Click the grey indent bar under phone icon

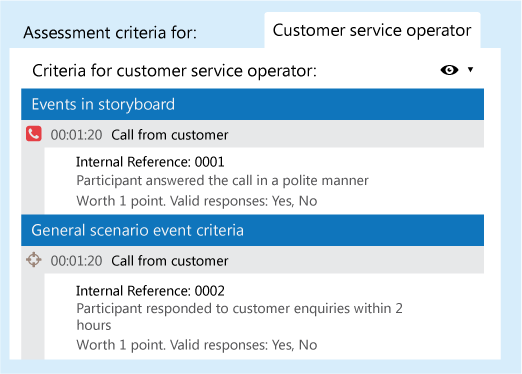tap(33, 181)
